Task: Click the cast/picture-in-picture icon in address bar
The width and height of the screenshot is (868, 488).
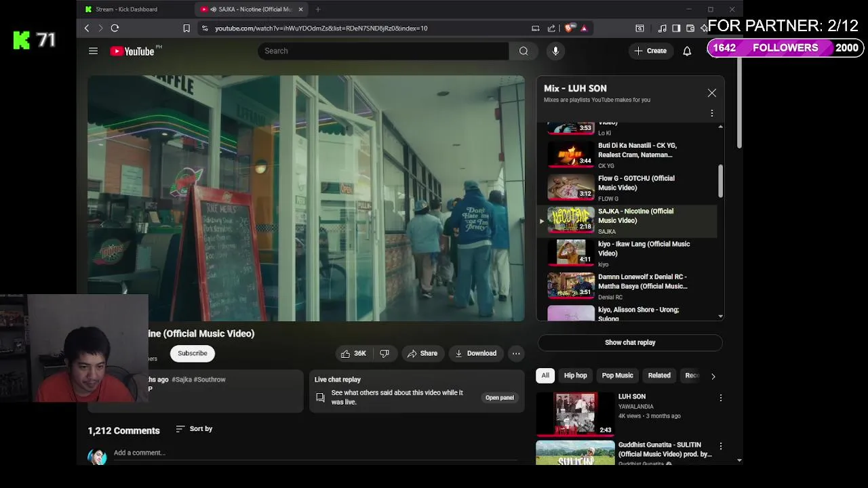Action: pos(535,28)
